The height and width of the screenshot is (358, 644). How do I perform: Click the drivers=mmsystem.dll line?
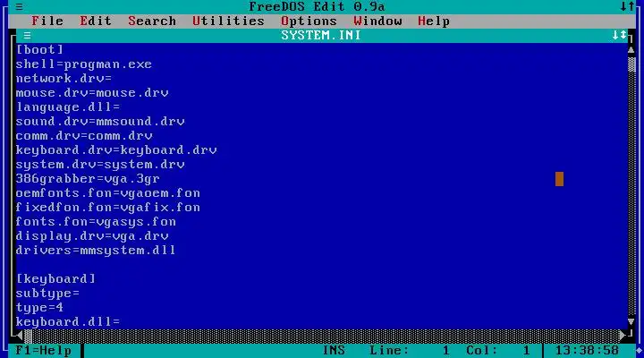point(96,251)
